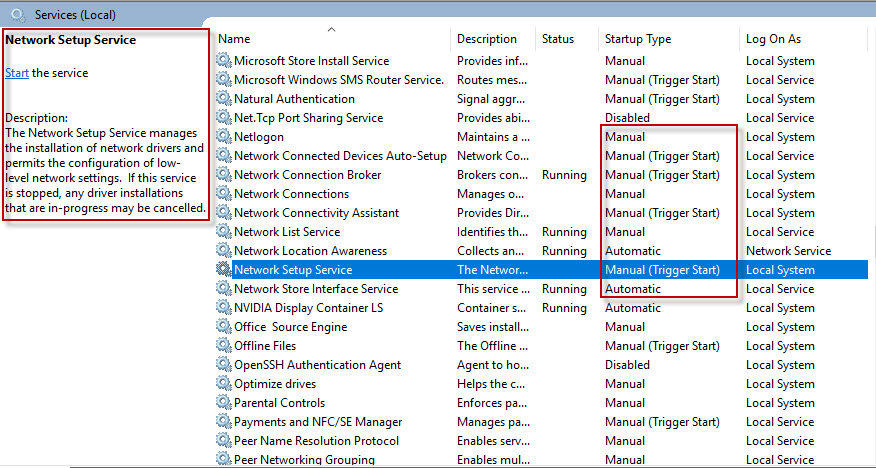The height and width of the screenshot is (468, 876).
Task: Select OpenSSH Authentication Agent service
Action: click(317, 365)
